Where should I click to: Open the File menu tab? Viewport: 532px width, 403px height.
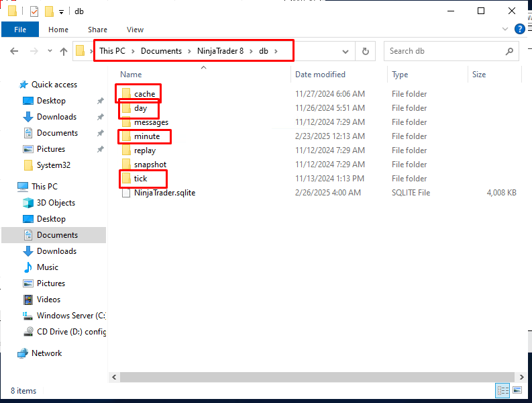20,30
